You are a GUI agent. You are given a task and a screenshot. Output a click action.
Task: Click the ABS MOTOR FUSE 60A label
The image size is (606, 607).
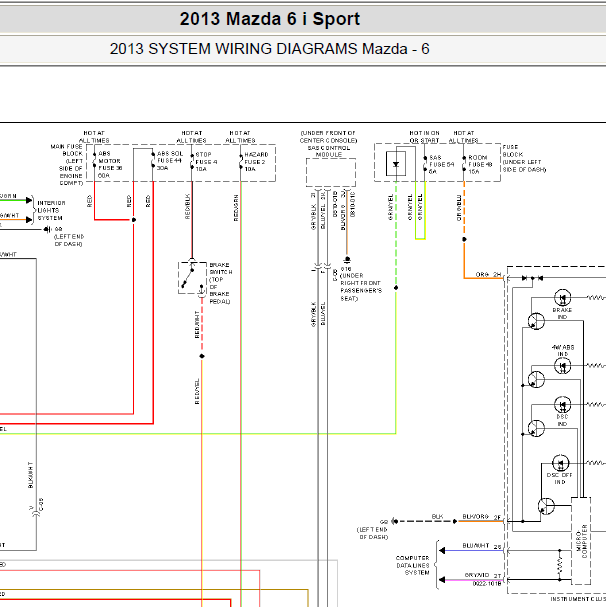click(110, 164)
